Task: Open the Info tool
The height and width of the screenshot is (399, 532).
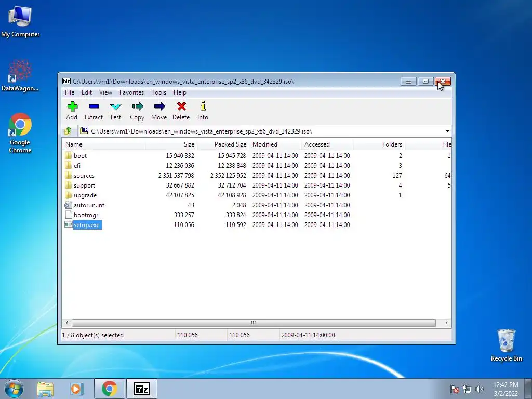Action: click(203, 106)
